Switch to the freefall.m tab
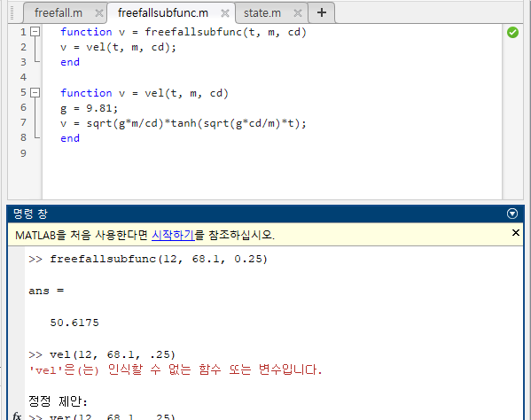The height and width of the screenshot is (420, 531). (59, 13)
